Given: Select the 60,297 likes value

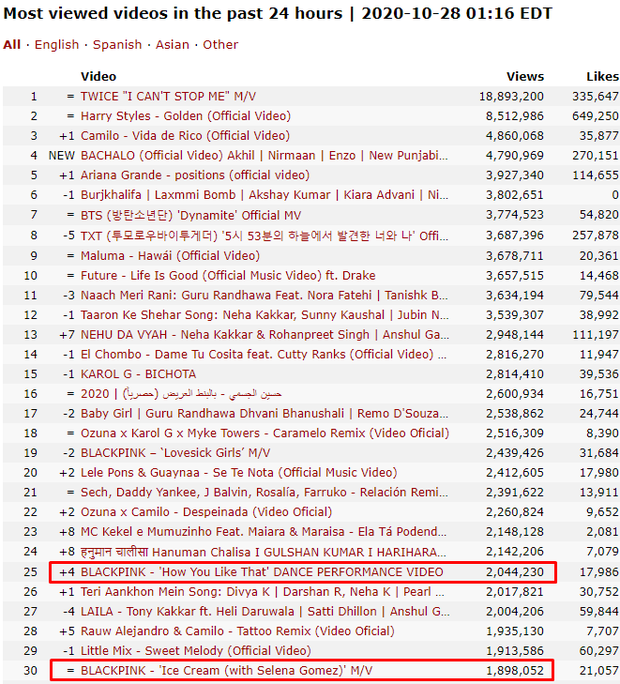Looking at the screenshot, I should [599, 650].
